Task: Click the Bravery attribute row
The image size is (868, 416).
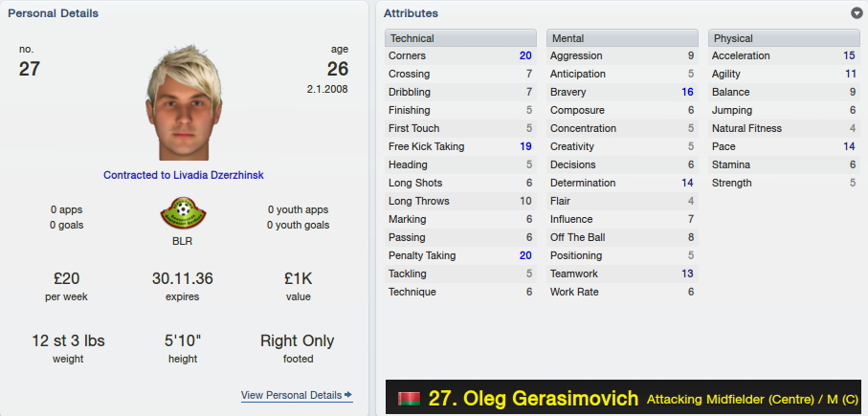Action: 622,93
